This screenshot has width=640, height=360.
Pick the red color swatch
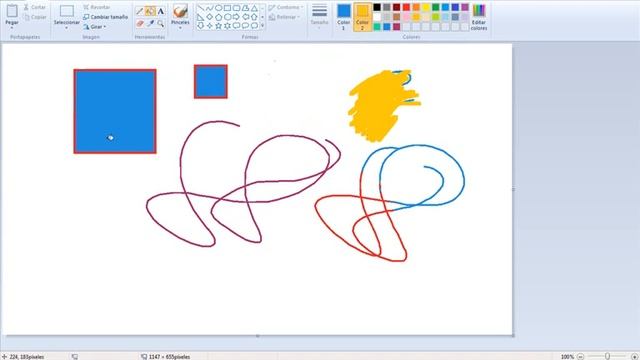(407, 7)
